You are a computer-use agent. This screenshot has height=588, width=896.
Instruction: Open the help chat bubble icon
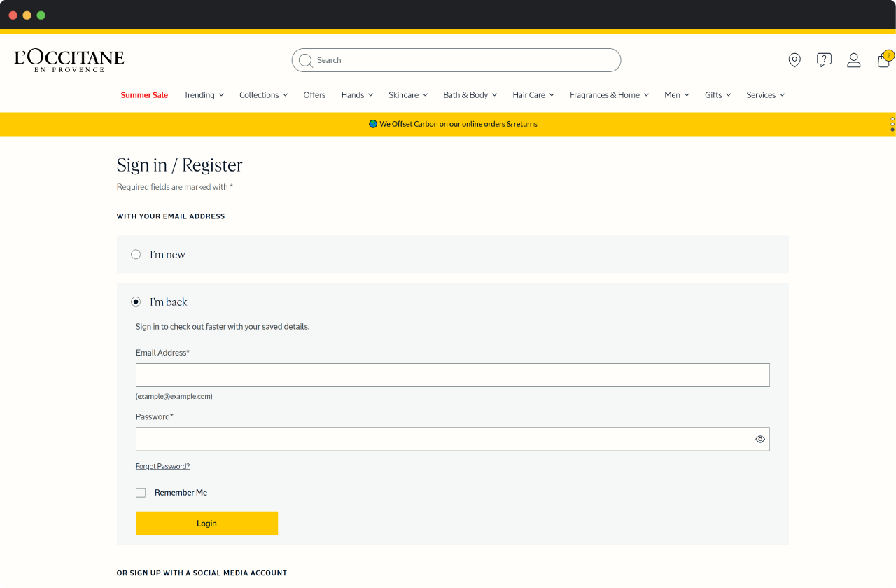tap(824, 60)
